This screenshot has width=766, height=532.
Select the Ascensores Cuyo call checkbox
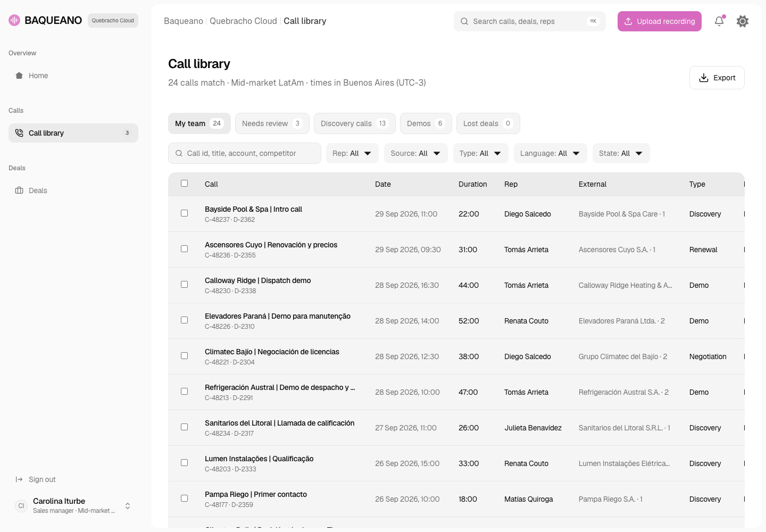[x=185, y=249]
